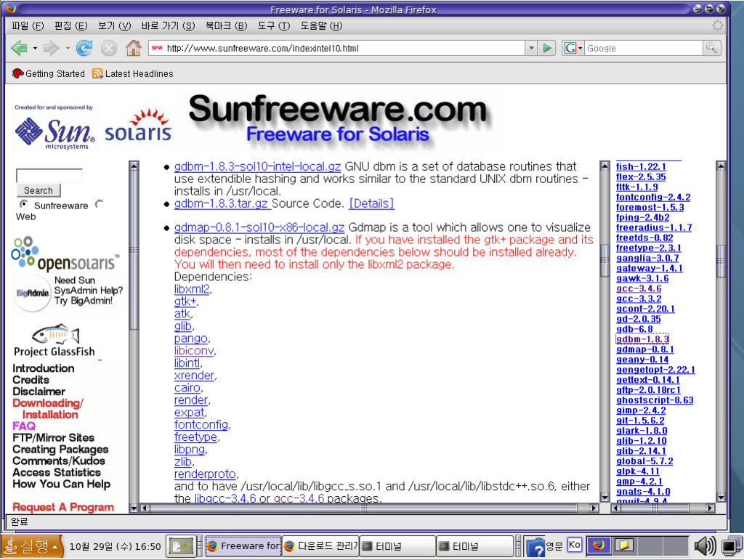The height and width of the screenshot is (560, 744).
Task: Click the package list vertical scrollbar thumb
Action: (721, 260)
